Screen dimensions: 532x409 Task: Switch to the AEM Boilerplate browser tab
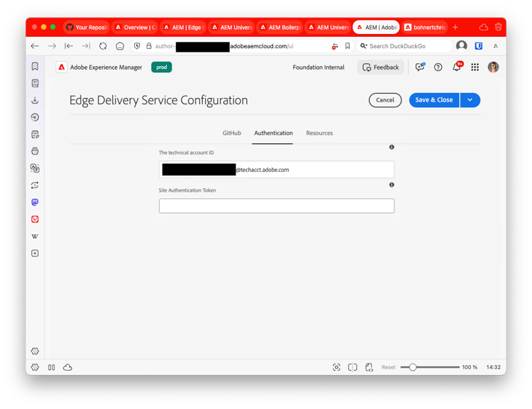pos(280,27)
